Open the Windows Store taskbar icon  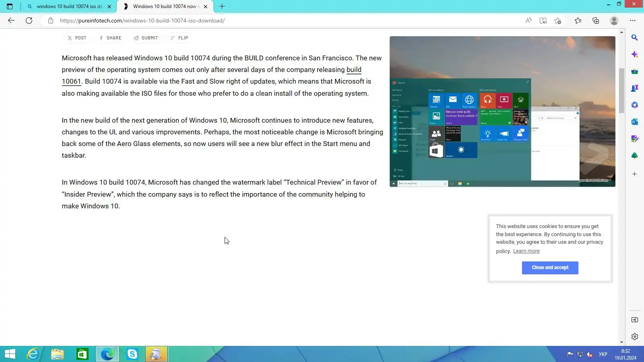coord(82,354)
